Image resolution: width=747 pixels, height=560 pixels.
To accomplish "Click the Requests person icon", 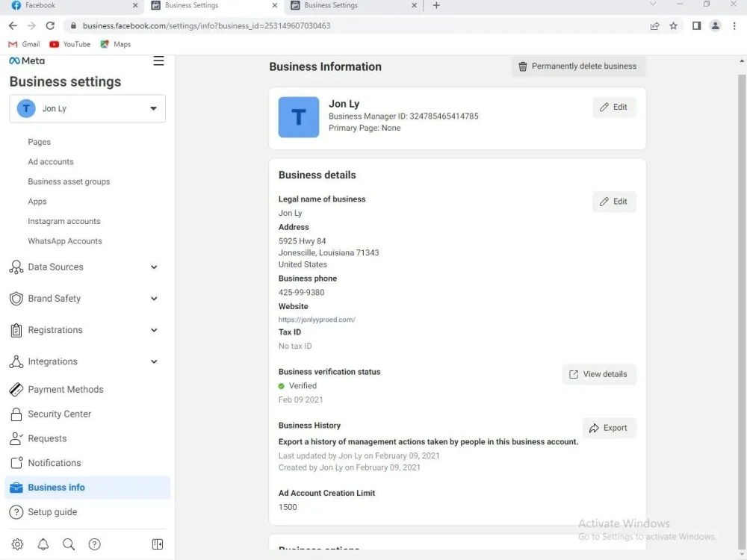I will [16, 438].
